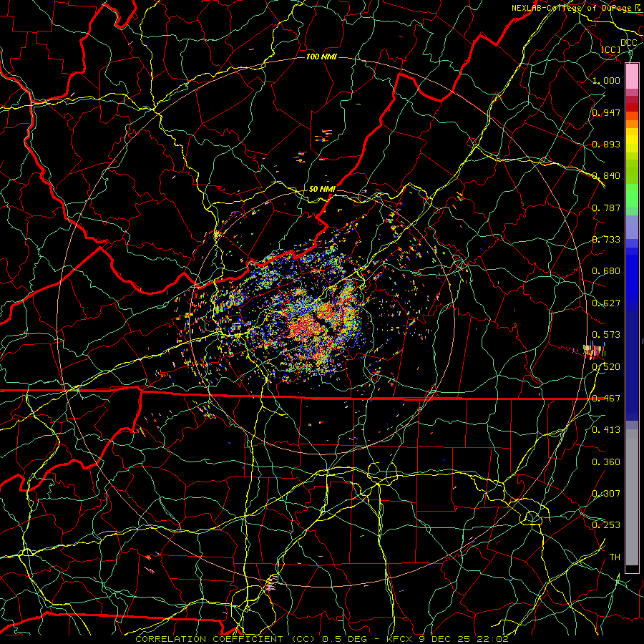Click the 0.467 scale value
The height and width of the screenshot is (644, 644).
(606, 399)
